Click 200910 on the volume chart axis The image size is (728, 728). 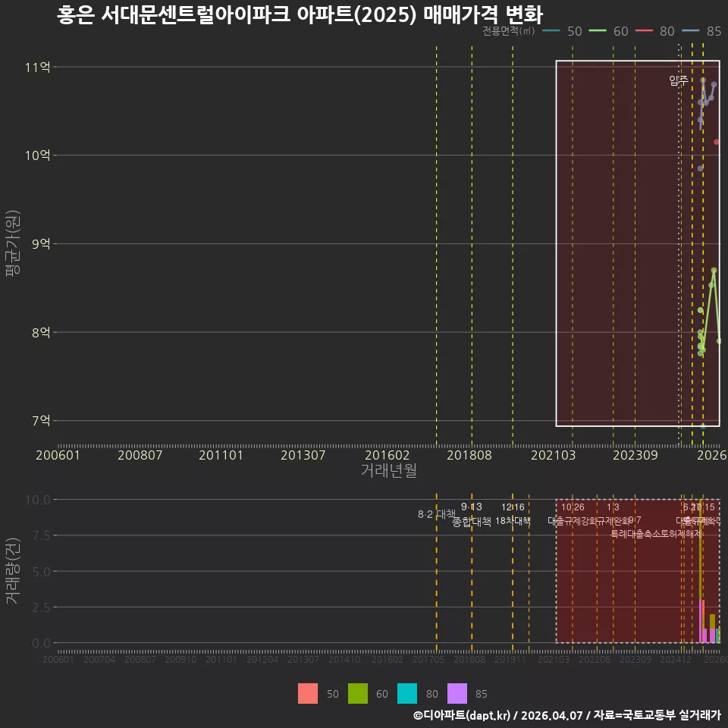pyautogui.click(x=180, y=659)
